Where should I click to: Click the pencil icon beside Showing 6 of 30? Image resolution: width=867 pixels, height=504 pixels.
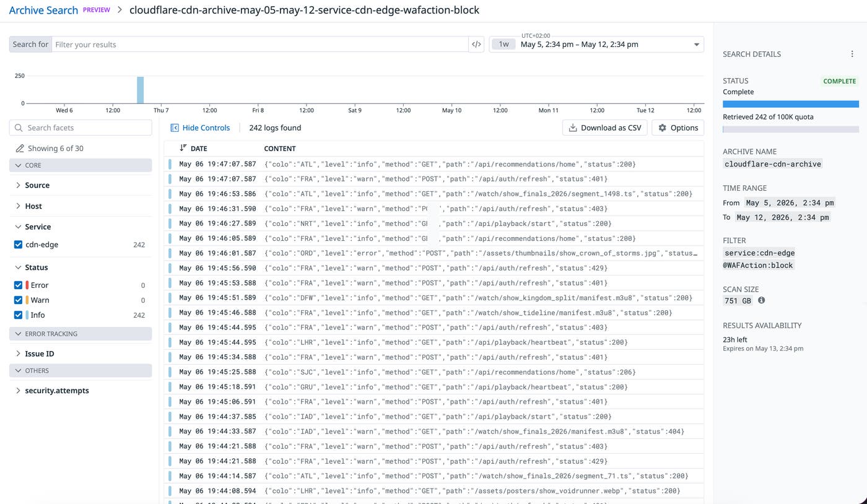point(20,148)
